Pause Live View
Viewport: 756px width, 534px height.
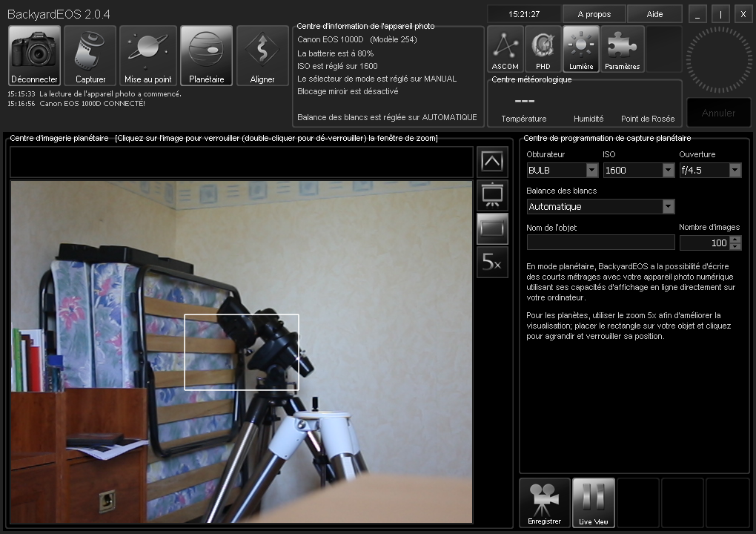point(594,503)
